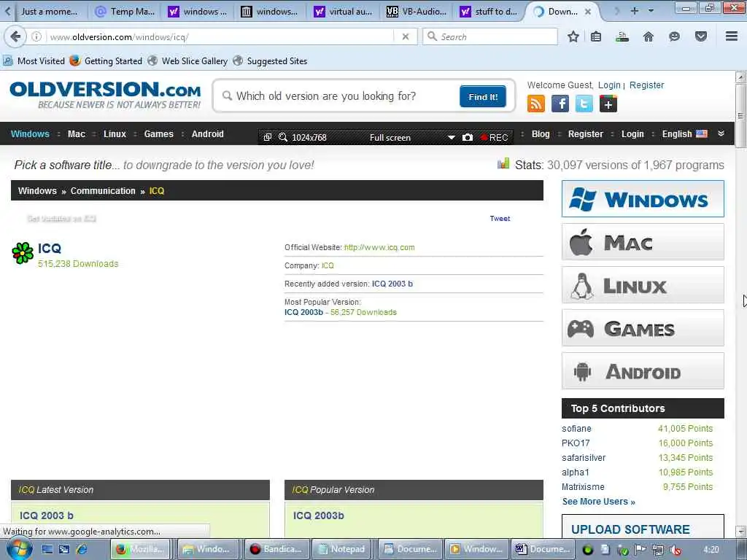Open the Pocket toolbar icon
747x560 pixels.
(x=701, y=36)
